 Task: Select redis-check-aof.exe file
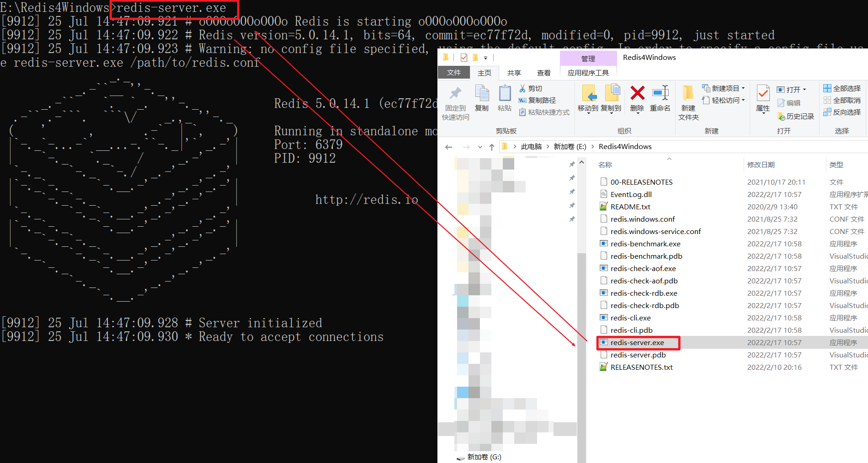tap(643, 268)
